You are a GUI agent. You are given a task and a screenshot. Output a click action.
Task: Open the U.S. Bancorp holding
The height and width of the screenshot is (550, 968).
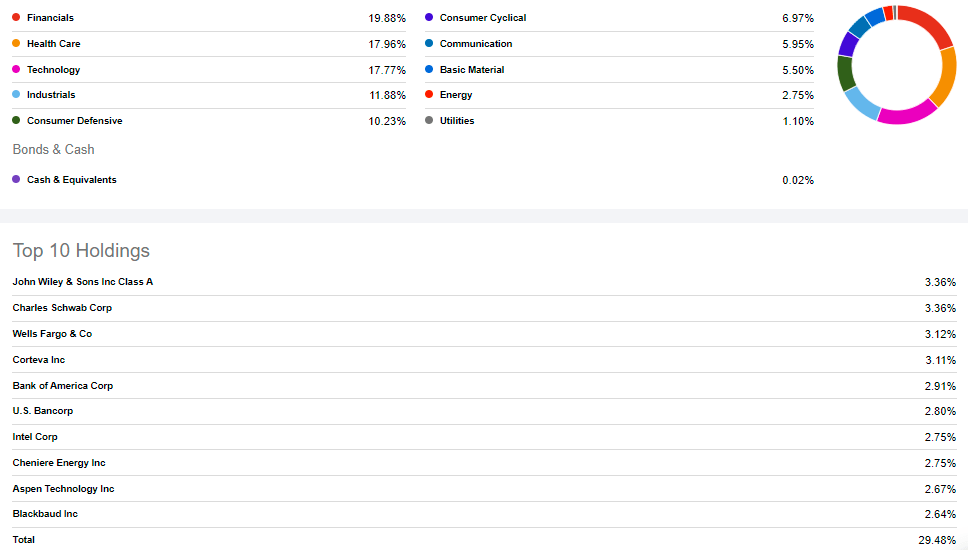(43, 411)
